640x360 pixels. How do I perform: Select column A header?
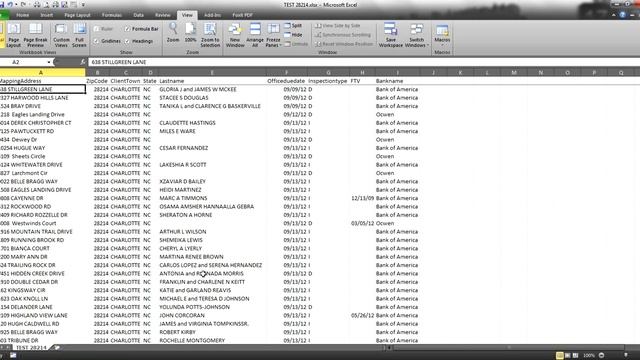[41, 73]
